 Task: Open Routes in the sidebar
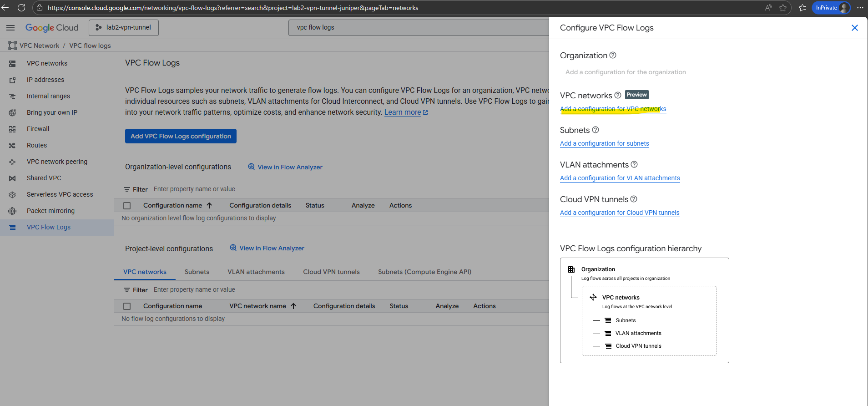pos(37,145)
